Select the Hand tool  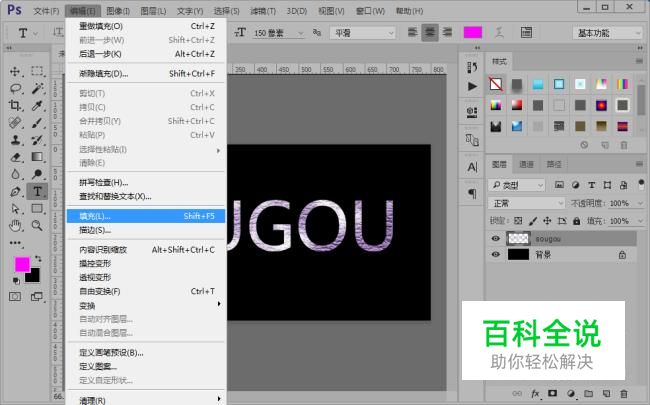15,226
